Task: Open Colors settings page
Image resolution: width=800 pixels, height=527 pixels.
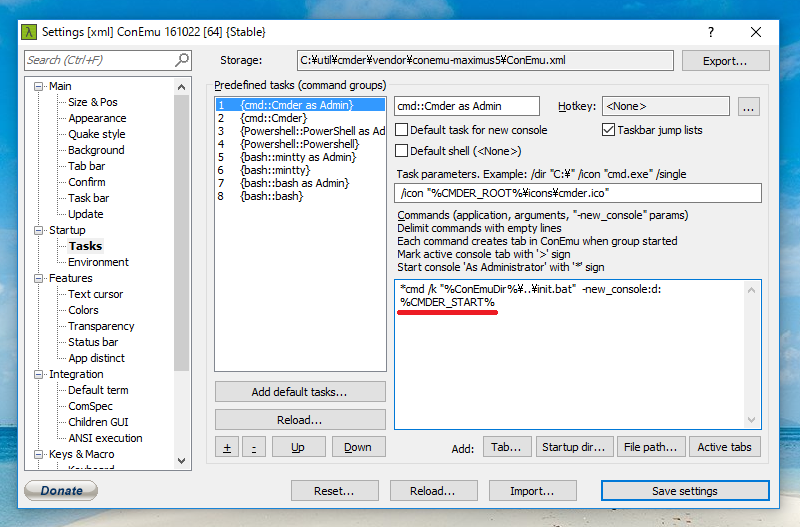Action: (x=83, y=310)
